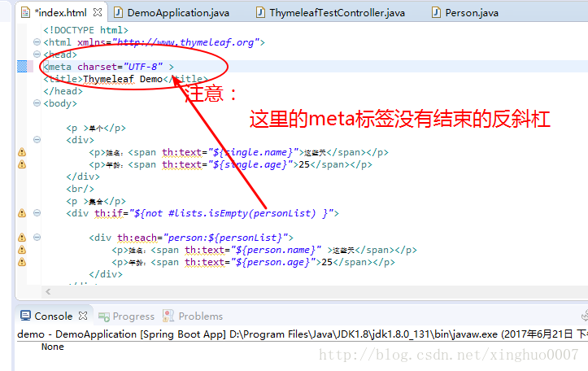This screenshot has width=588, height=371.
Task: Click warning marker on person.name line
Action: [22, 250]
